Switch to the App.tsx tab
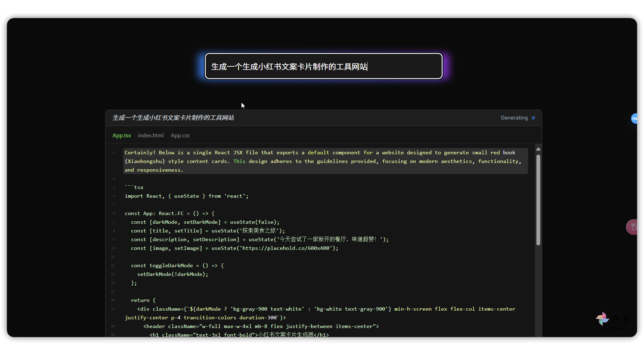Viewport: 644px width, 344px height. point(121,136)
